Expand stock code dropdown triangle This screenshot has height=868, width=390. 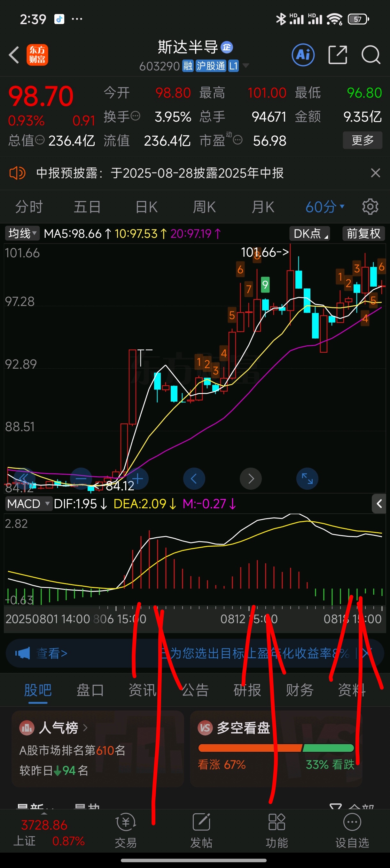pyautogui.click(x=246, y=65)
